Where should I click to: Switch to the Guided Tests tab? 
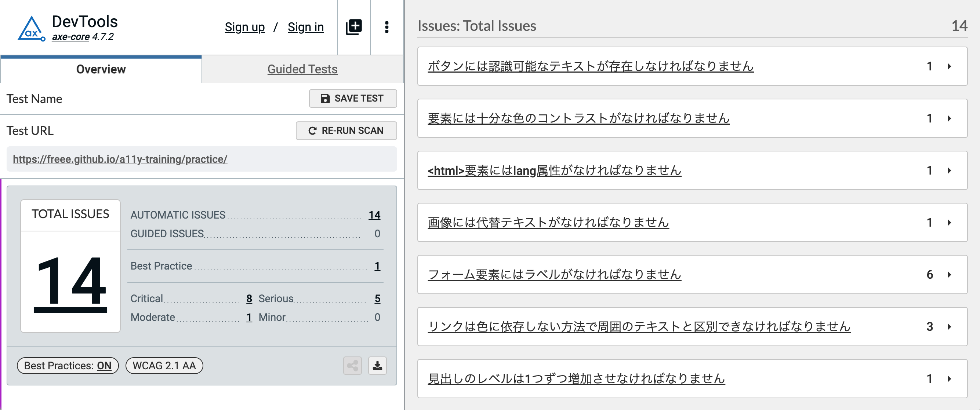[x=302, y=69]
